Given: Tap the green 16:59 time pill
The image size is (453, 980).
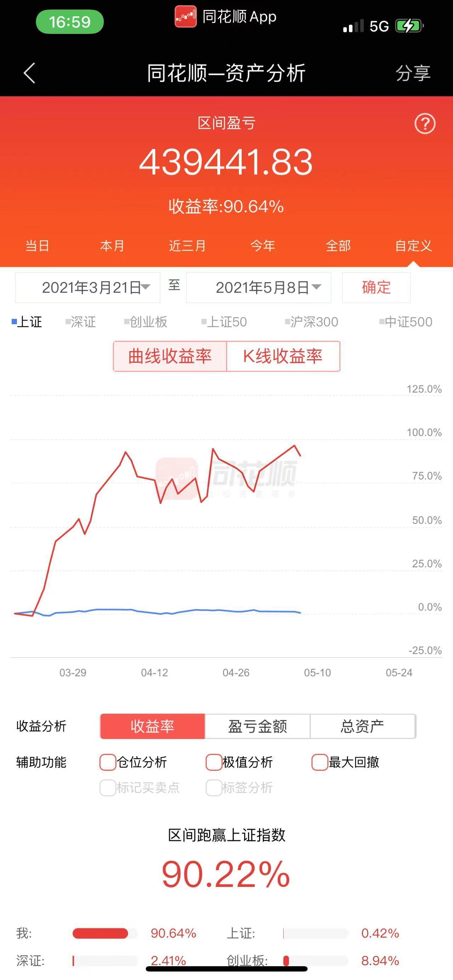Looking at the screenshot, I should click(x=70, y=22).
